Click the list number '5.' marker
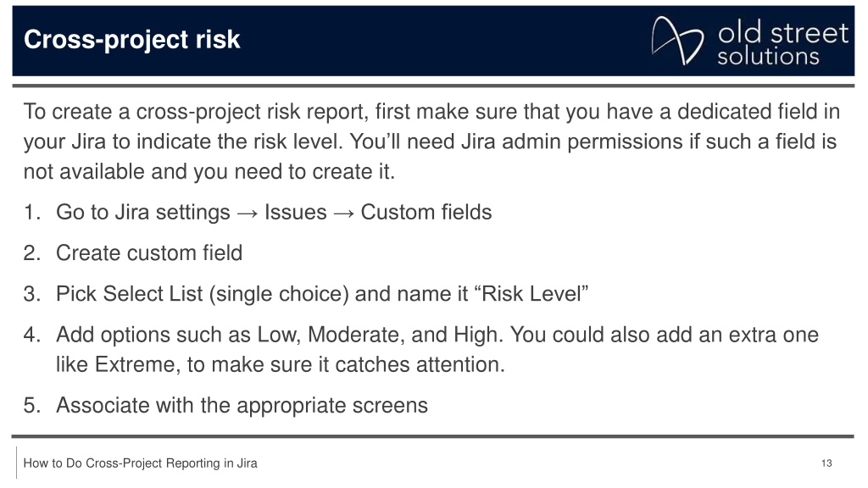Screen dimensions: 868x488 [32, 406]
